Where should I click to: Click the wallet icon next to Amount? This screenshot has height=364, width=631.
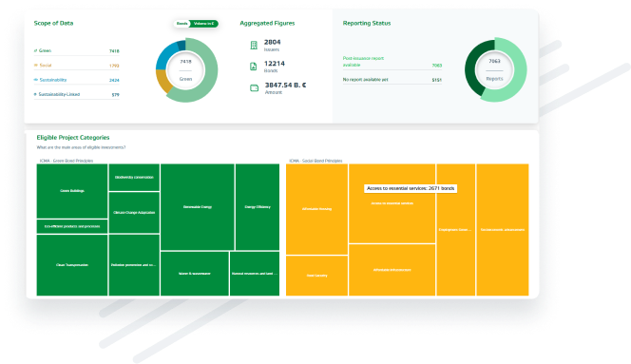[255, 87]
